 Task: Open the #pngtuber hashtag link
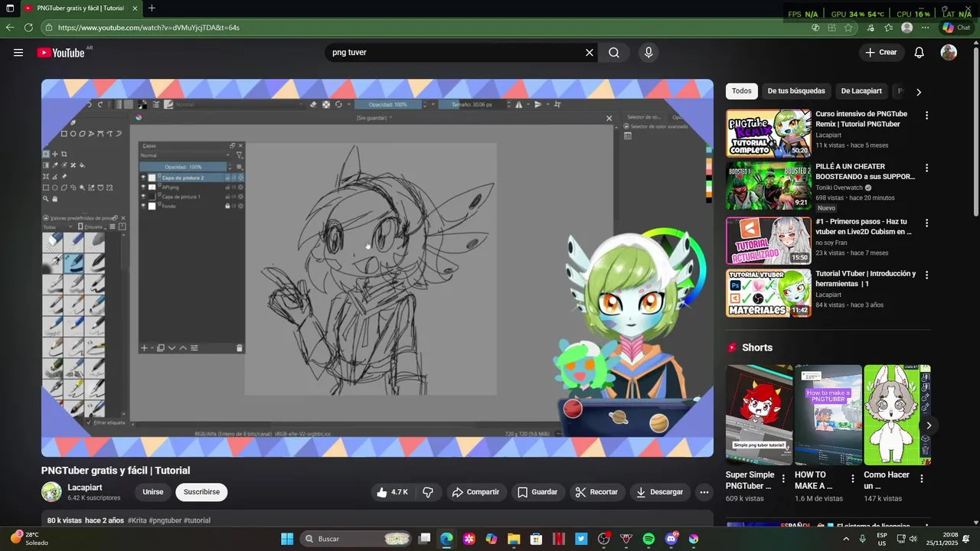[x=165, y=520]
